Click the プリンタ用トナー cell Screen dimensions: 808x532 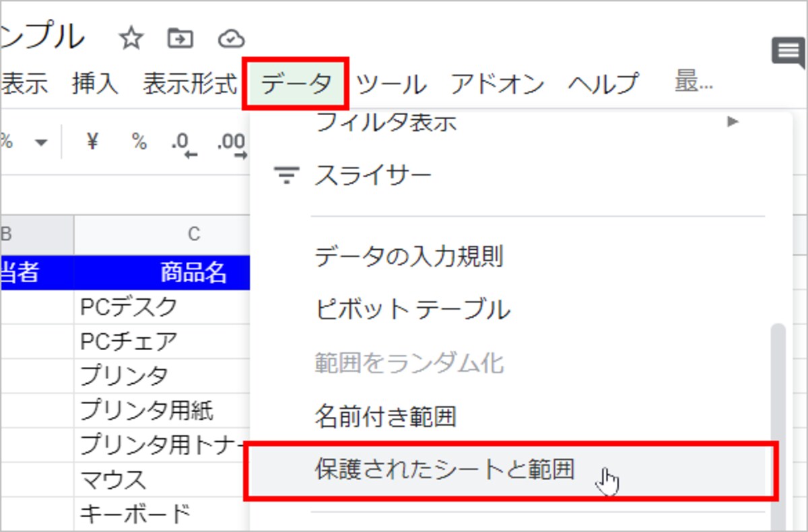[162, 445]
